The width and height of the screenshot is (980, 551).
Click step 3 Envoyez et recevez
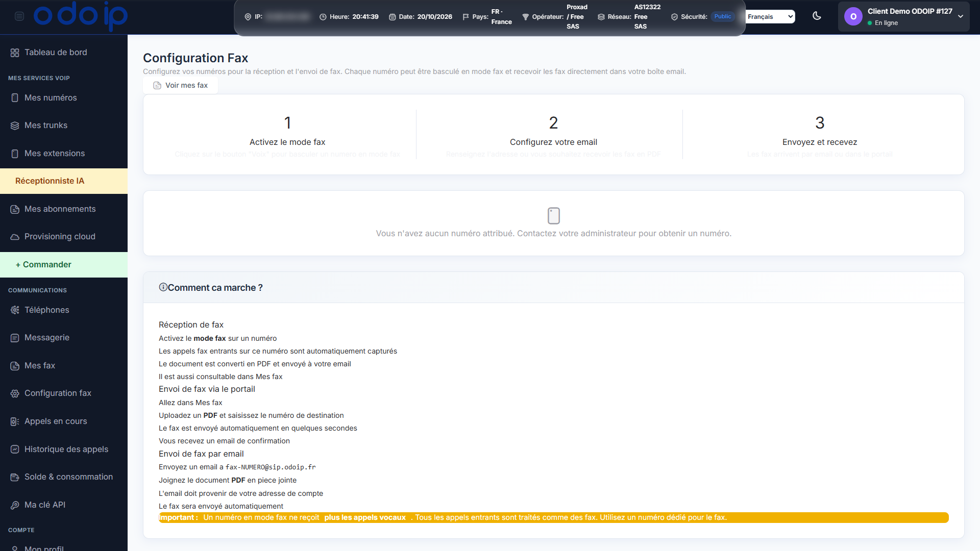tap(820, 135)
